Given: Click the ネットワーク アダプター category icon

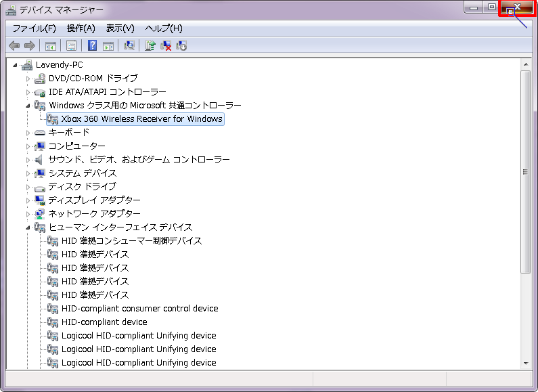Looking at the screenshot, I should 40,213.
